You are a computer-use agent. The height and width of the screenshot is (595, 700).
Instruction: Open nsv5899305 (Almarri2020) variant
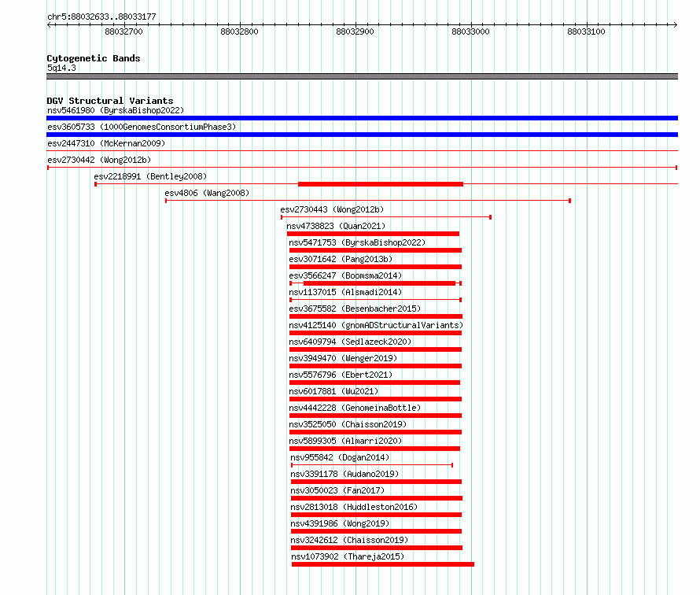(x=345, y=441)
